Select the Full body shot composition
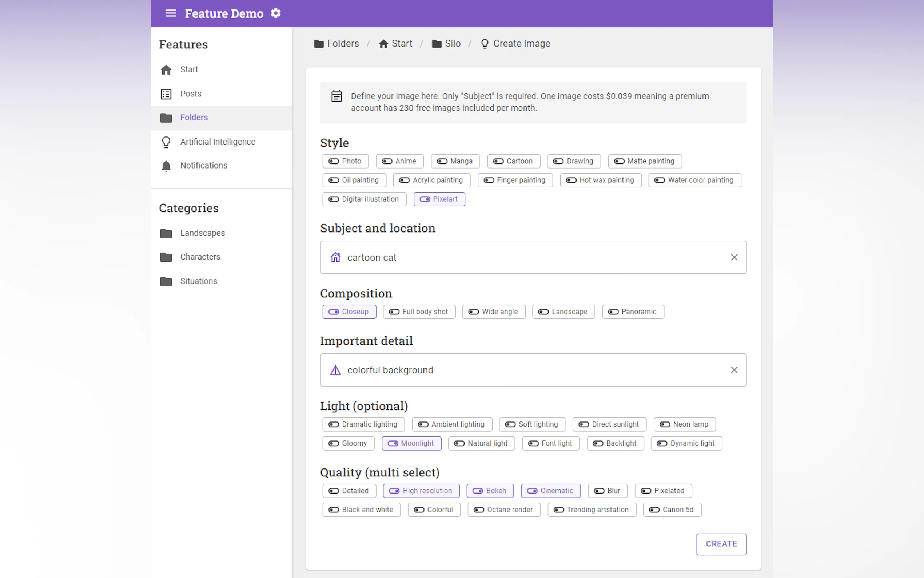This screenshot has width=924, height=578. pyautogui.click(x=419, y=312)
